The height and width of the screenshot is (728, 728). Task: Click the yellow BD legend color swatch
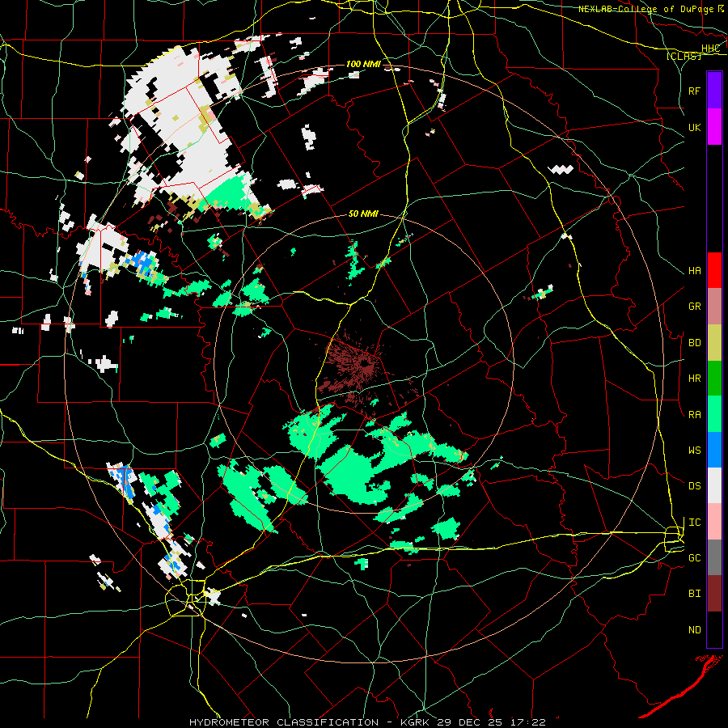point(714,343)
